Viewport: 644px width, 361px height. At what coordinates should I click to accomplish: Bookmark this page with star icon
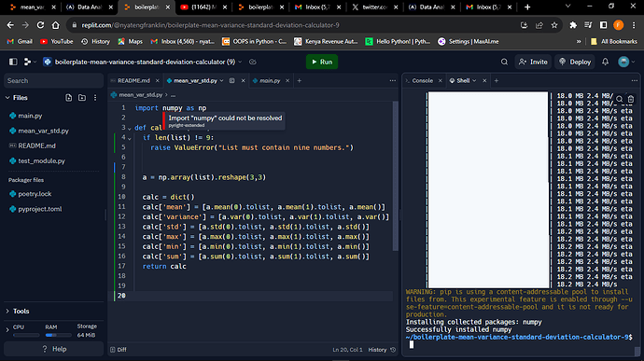[x=554, y=25]
